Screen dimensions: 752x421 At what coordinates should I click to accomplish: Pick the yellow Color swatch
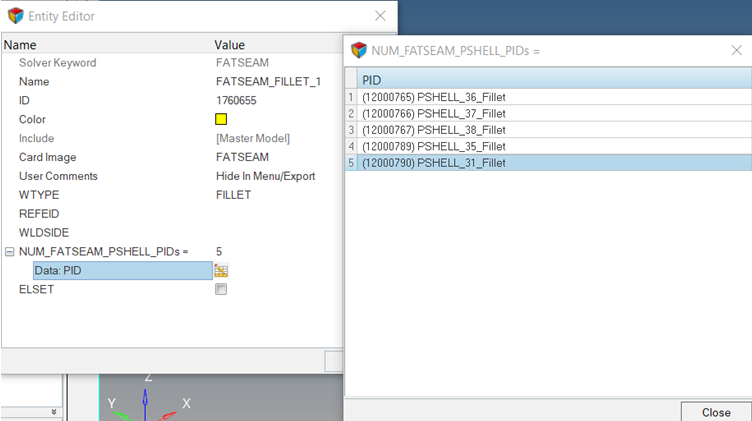tap(221, 120)
